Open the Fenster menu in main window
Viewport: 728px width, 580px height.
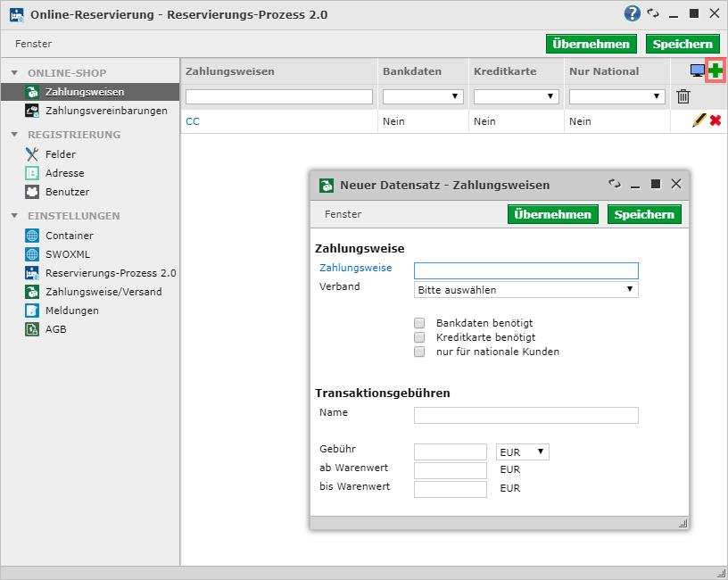coord(33,44)
